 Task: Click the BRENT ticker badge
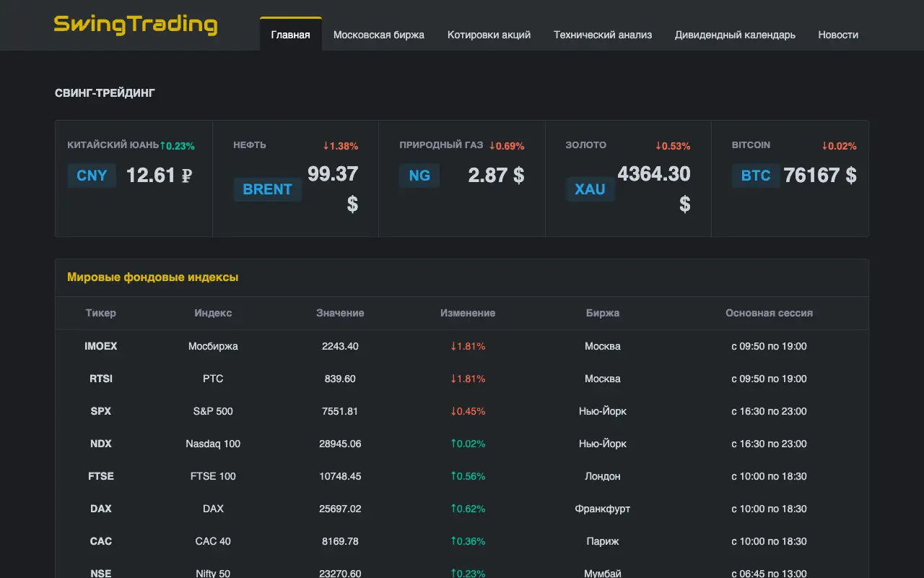pyautogui.click(x=267, y=189)
